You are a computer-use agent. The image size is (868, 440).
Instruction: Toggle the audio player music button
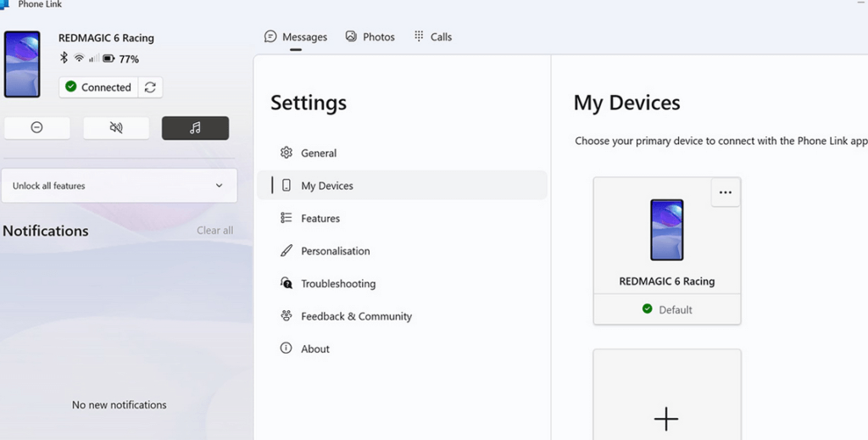(195, 127)
